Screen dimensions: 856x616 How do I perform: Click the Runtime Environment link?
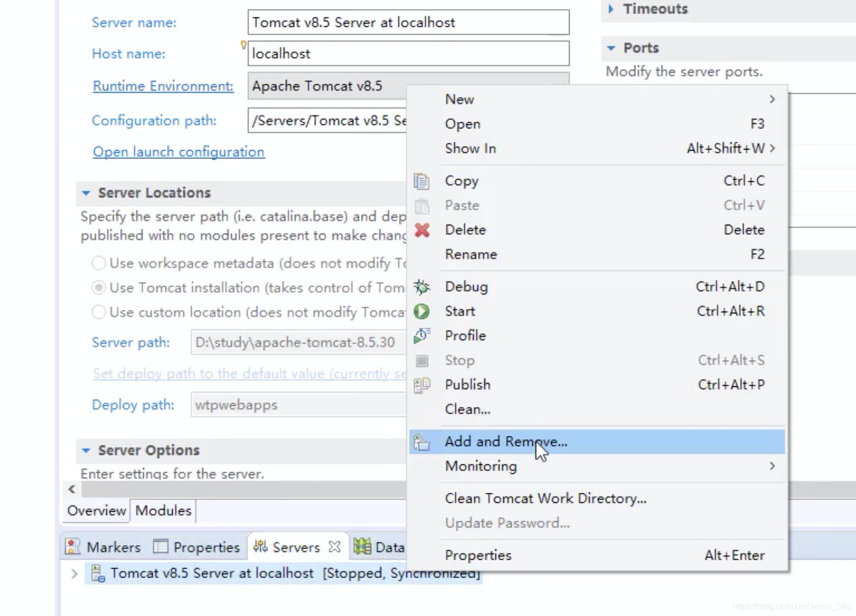[x=163, y=86]
